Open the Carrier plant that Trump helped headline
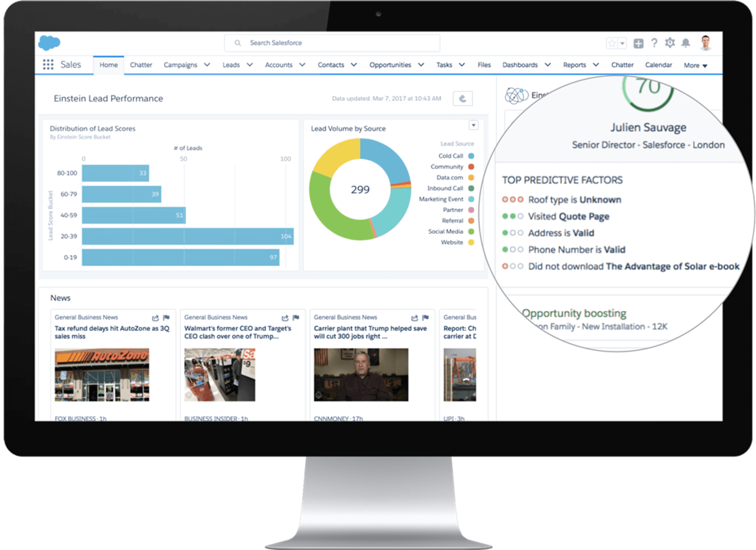The height and width of the screenshot is (550, 756). point(370,332)
